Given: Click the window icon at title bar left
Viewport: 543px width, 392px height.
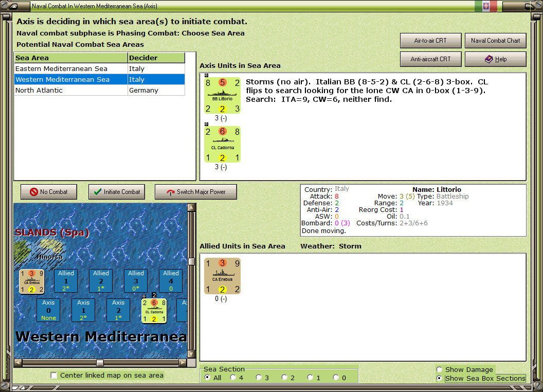Looking at the screenshot, I should (13, 6).
